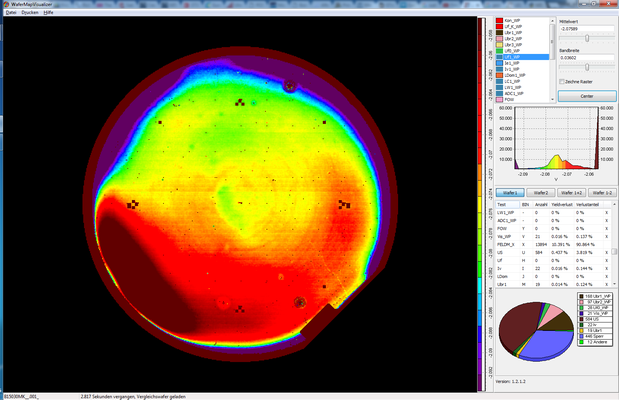Click the Bandbreite value input field
Image resolution: width=619 pixels, height=400 pixels.
(586, 58)
